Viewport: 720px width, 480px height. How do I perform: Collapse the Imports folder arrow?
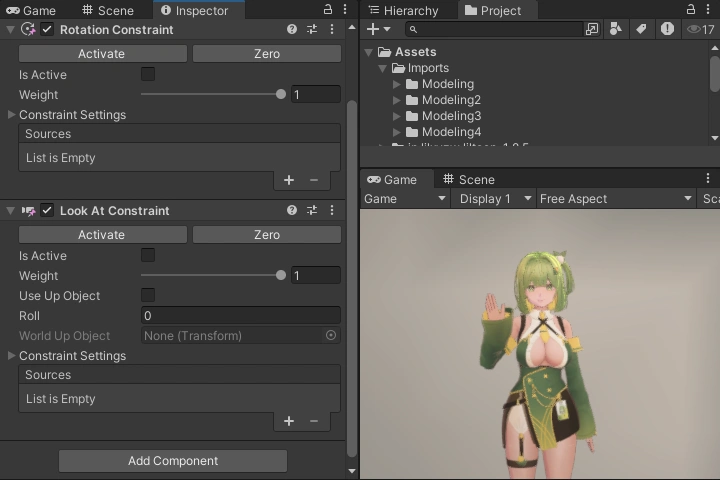[382, 68]
